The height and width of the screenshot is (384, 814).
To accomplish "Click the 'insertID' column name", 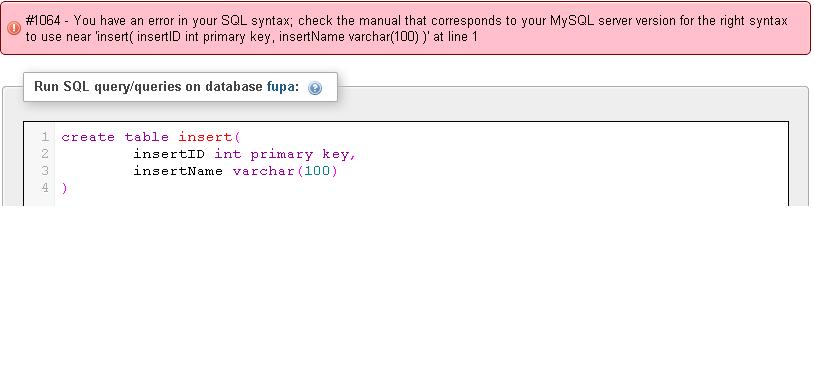I will pyautogui.click(x=169, y=154).
